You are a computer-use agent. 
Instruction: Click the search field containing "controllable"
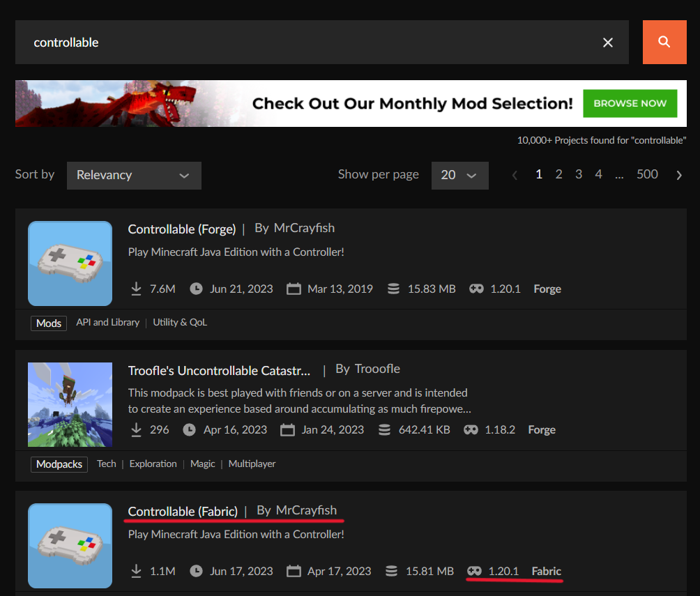tap(322, 42)
